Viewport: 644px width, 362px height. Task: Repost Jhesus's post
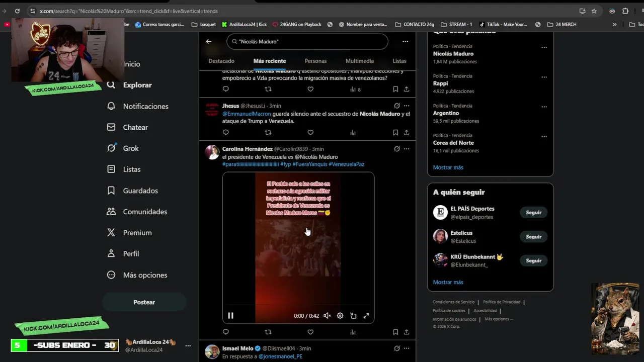(x=268, y=133)
